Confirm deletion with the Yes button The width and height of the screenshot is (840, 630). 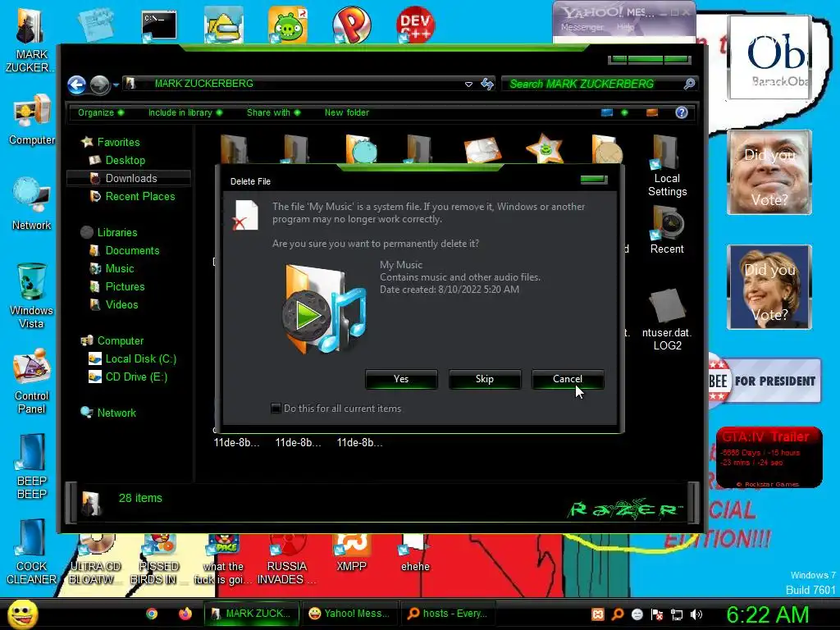coord(401,379)
